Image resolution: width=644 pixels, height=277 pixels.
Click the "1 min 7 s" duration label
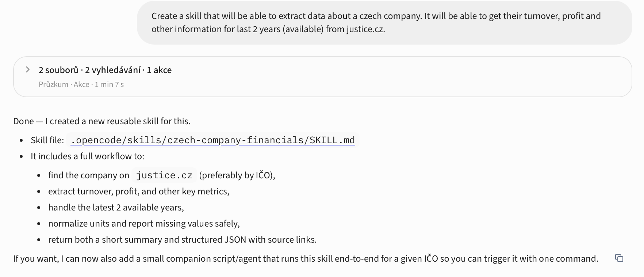pos(110,84)
